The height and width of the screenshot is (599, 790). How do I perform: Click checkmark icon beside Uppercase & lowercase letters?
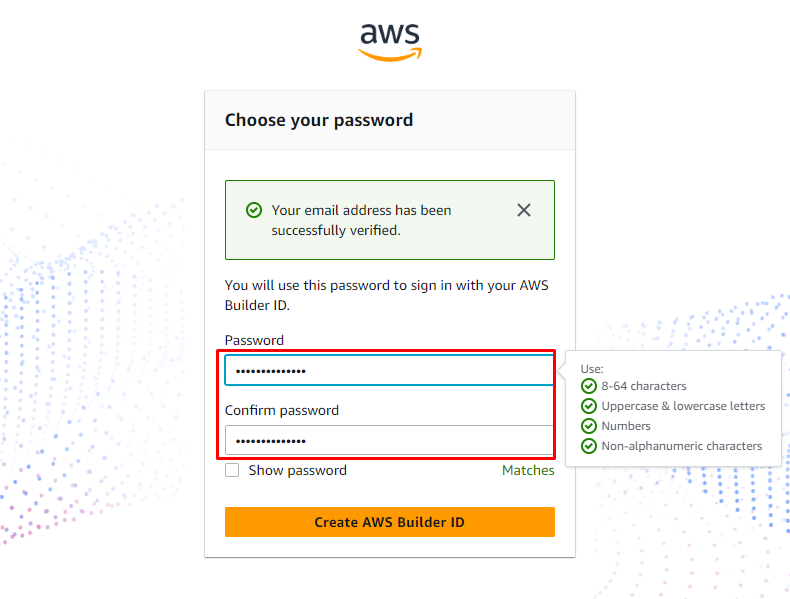pyautogui.click(x=589, y=406)
